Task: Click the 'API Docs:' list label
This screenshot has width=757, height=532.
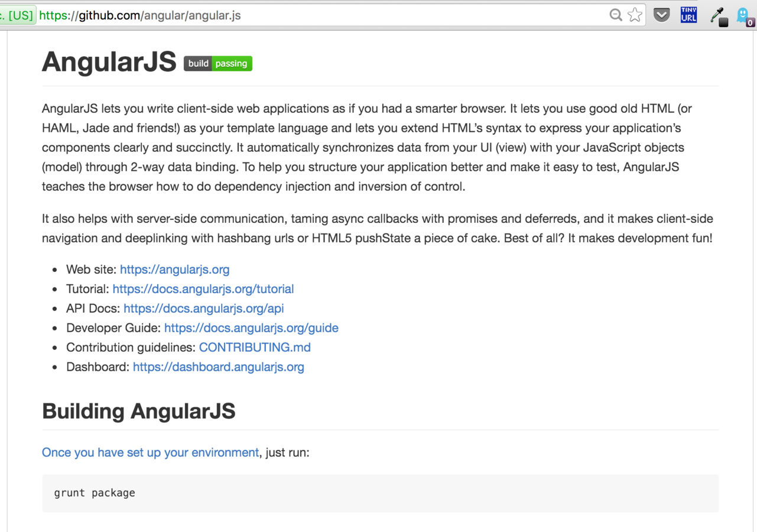Action: point(93,309)
